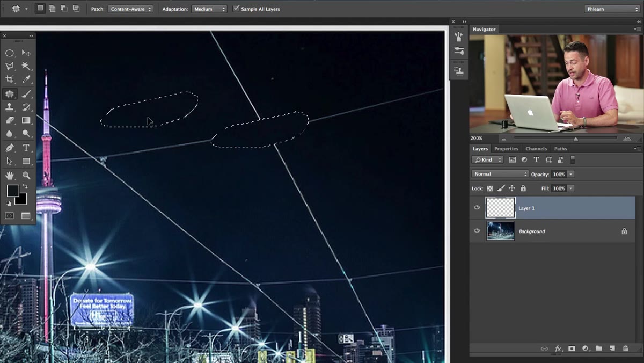Select the Move tool
The width and height of the screenshot is (644, 363).
26,53
